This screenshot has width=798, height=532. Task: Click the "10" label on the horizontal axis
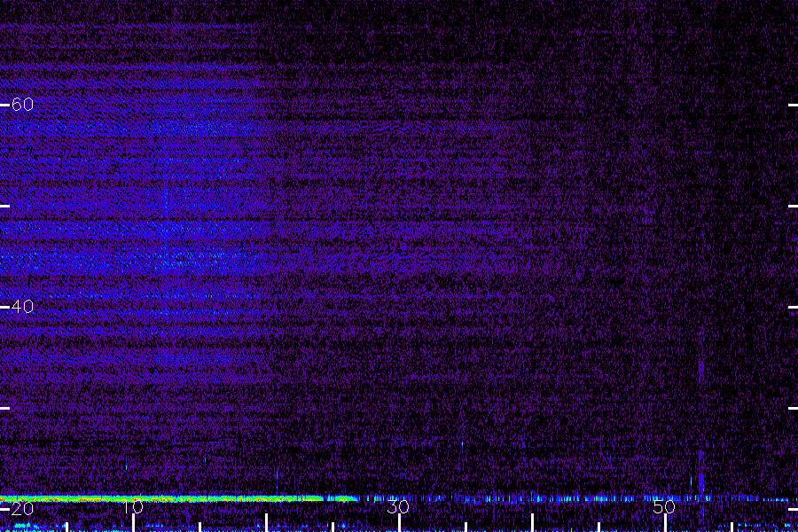click(133, 507)
